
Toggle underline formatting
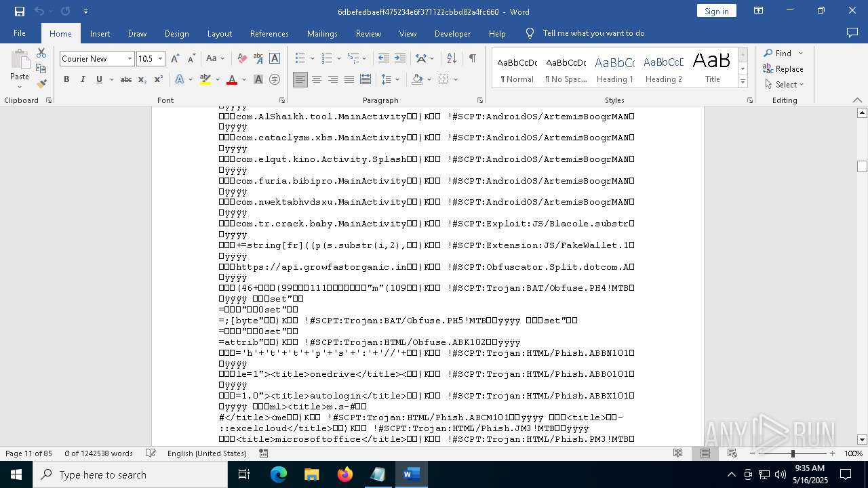(99, 80)
